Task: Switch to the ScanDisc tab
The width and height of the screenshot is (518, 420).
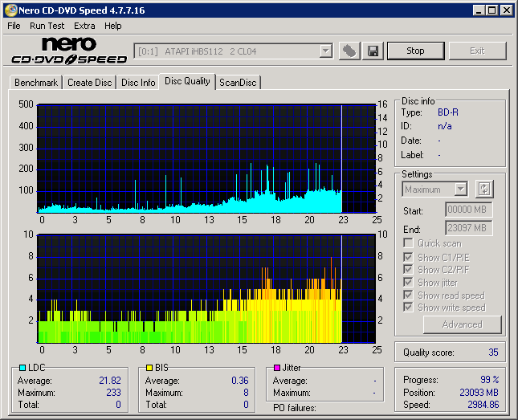Action: (238, 82)
